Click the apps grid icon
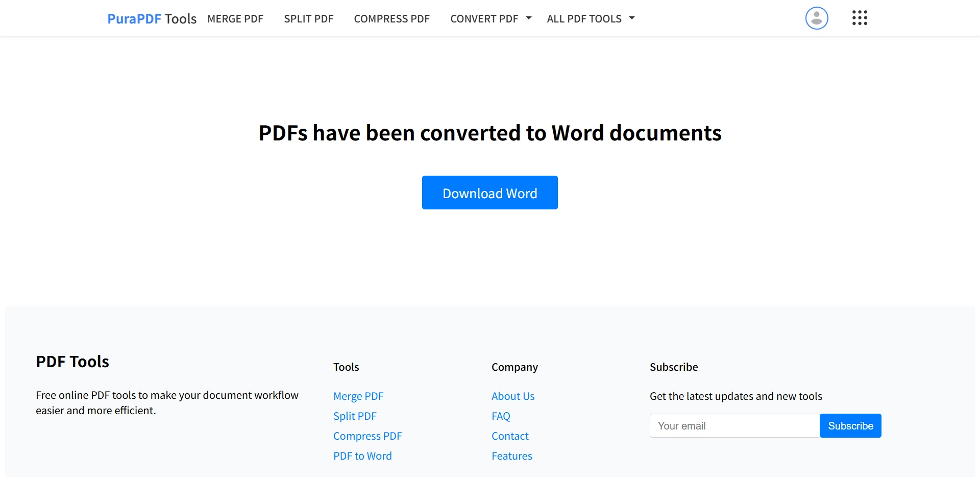 pos(860,18)
